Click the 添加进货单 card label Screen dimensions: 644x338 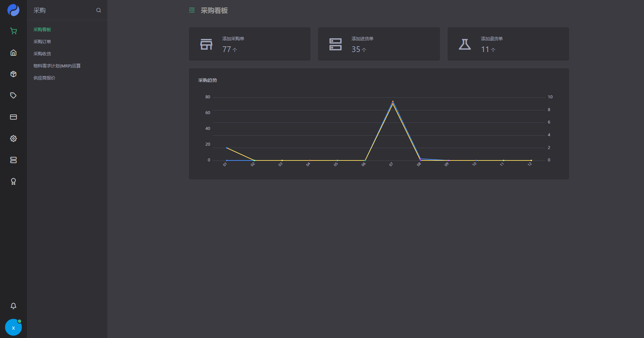click(x=362, y=39)
